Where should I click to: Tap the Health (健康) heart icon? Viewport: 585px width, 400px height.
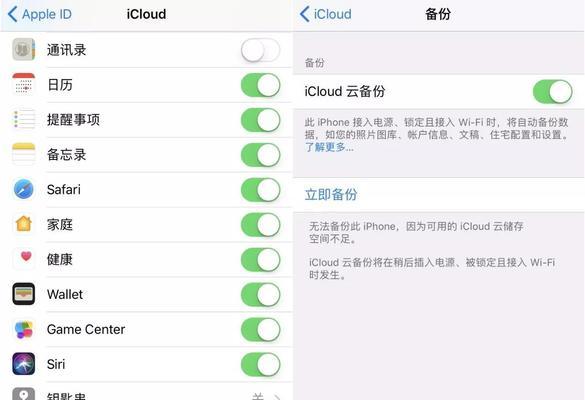click(24, 259)
